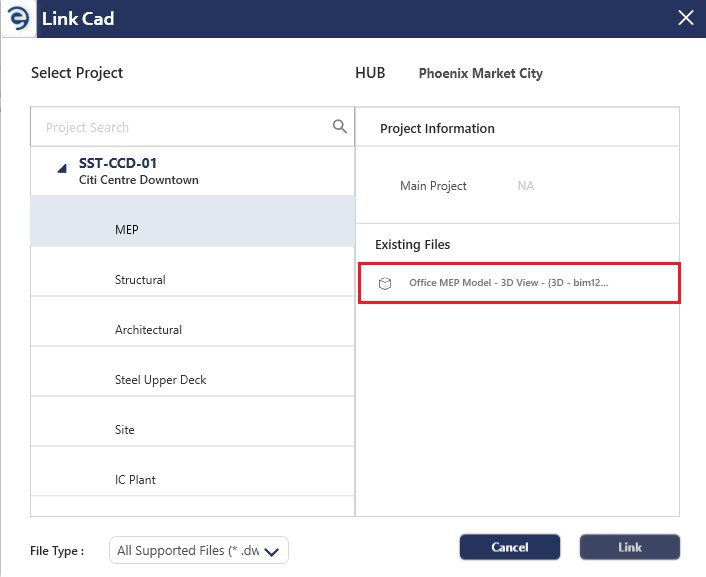706x577 pixels.
Task: Close the Link Cad dialog
Action: [x=685, y=18]
